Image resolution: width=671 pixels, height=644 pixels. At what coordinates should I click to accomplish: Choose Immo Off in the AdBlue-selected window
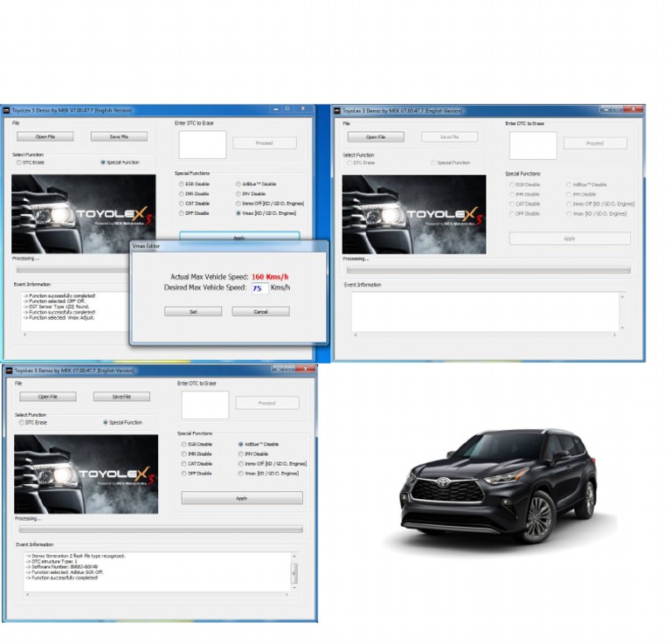(273, 464)
